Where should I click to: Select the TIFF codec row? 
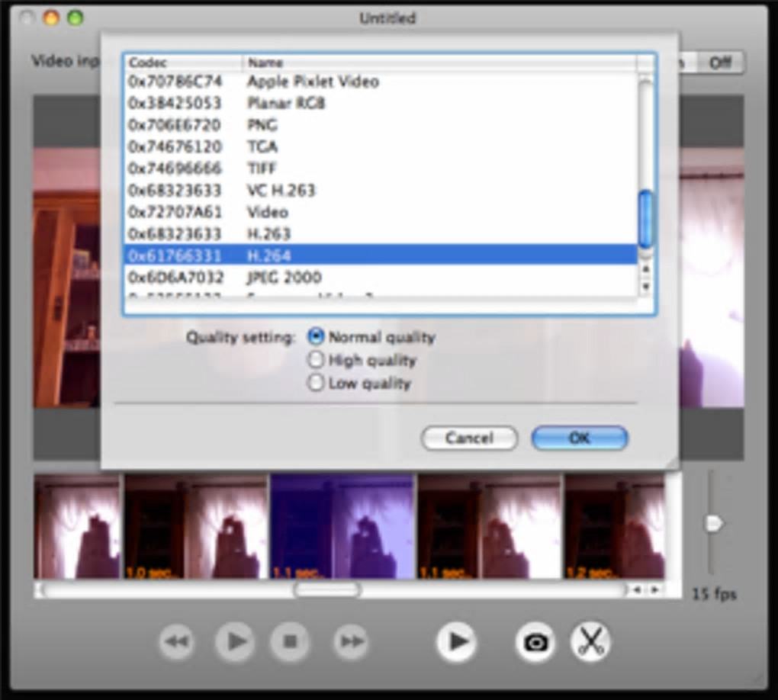(381, 169)
